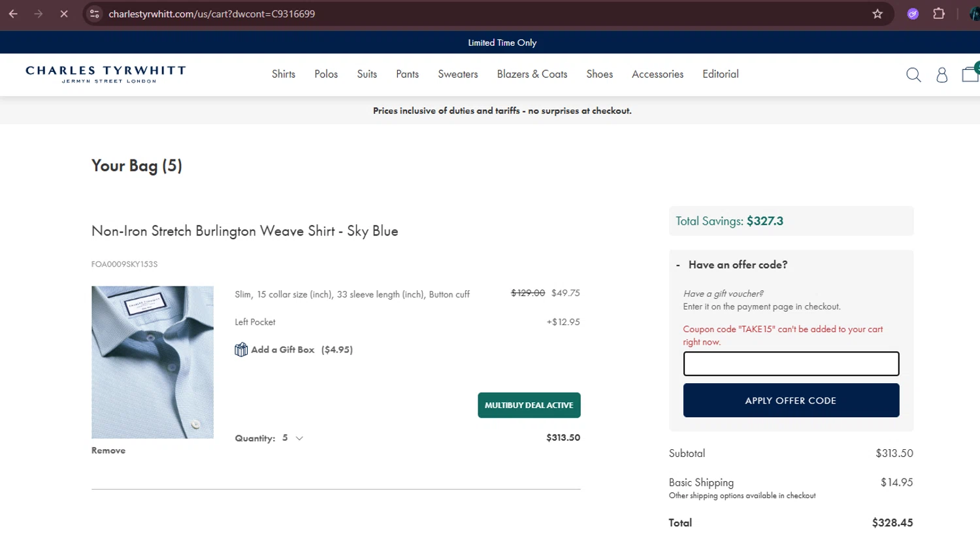
Task: Open the extensions puzzle icon
Action: click(939, 14)
